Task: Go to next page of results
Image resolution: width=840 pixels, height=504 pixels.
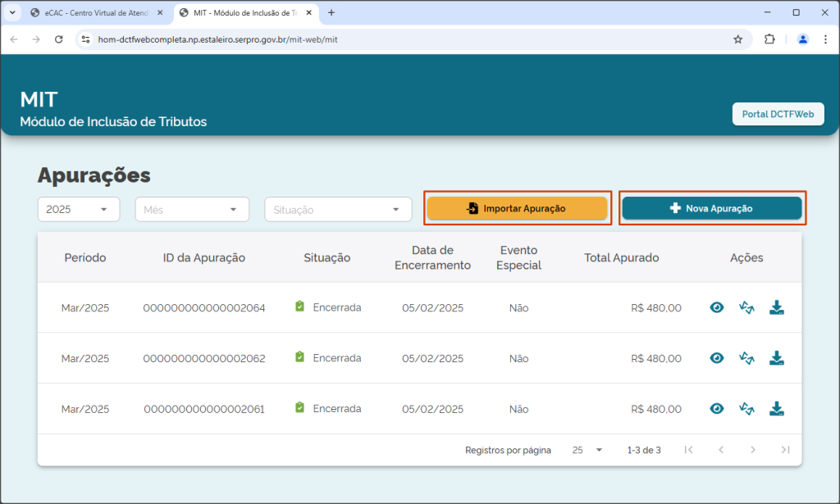Action: [x=753, y=449]
